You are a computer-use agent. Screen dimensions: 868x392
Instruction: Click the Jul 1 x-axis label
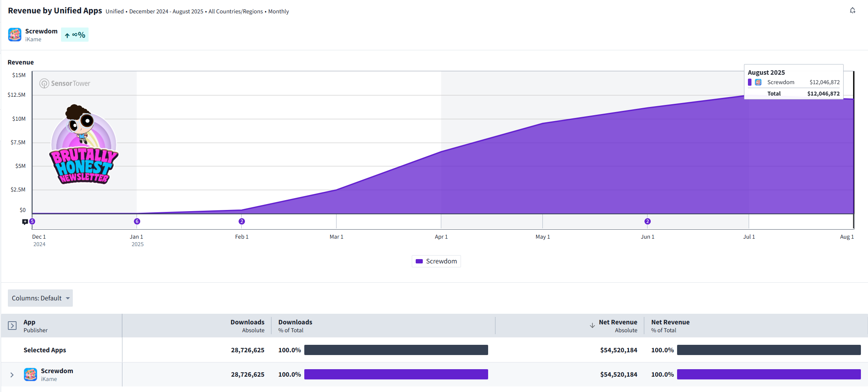click(749, 237)
